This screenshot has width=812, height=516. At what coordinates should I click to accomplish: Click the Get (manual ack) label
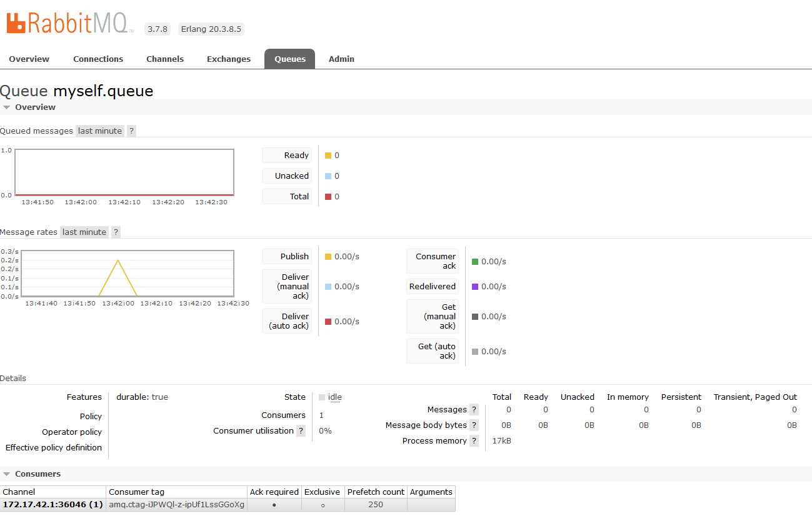pos(433,317)
